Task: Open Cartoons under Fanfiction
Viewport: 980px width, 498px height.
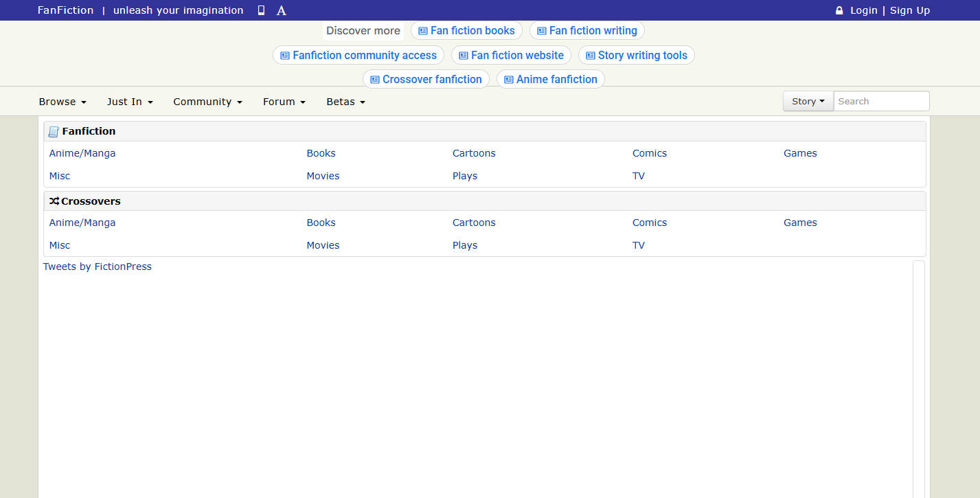Action: [x=474, y=153]
